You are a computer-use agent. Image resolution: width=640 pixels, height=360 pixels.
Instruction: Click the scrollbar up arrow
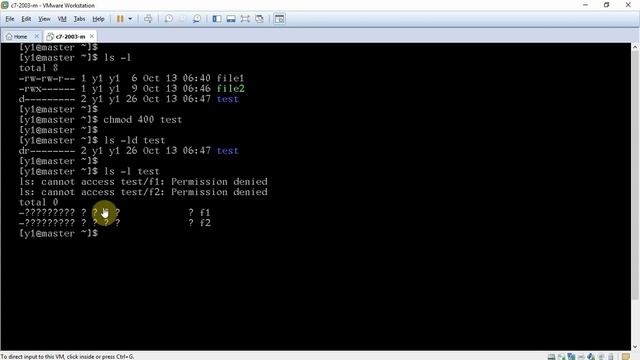(635, 47)
